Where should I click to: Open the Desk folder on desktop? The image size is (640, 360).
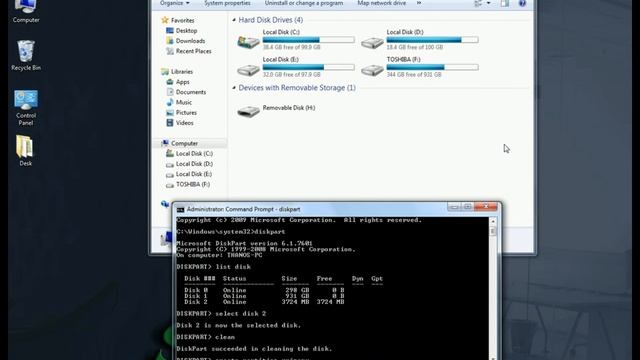pyautogui.click(x=25, y=150)
